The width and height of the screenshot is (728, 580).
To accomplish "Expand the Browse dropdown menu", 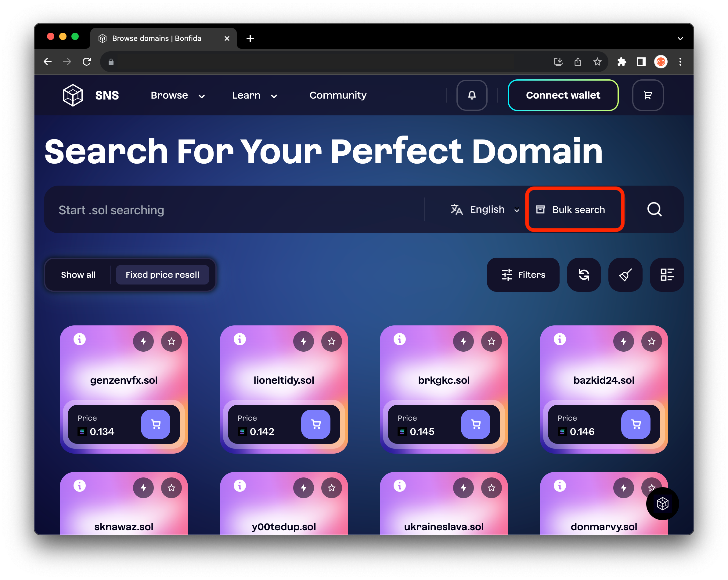I will pyautogui.click(x=178, y=96).
